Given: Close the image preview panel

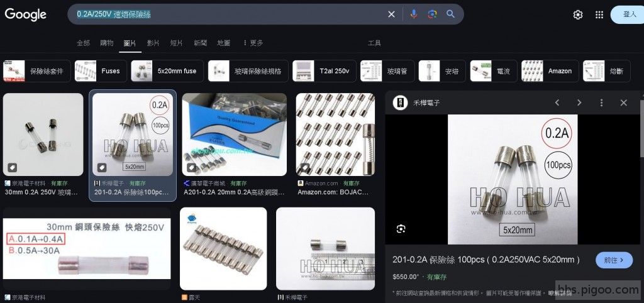Looking at the screenshot, I should pyautogui.click(x=623, y=102).
